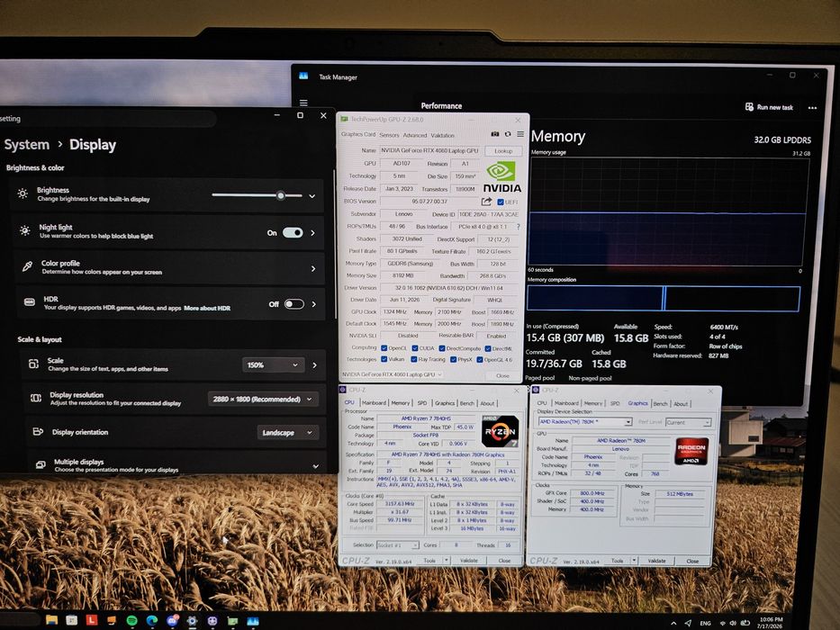Show hidden system tray icons chevron
The image size is (840, 630).
pos(673,623)
